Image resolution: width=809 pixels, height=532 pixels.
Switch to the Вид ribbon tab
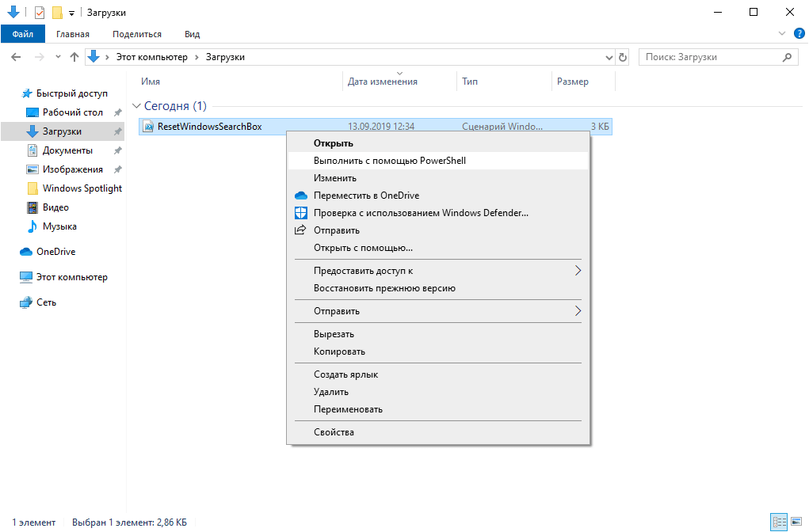(190, 33)
